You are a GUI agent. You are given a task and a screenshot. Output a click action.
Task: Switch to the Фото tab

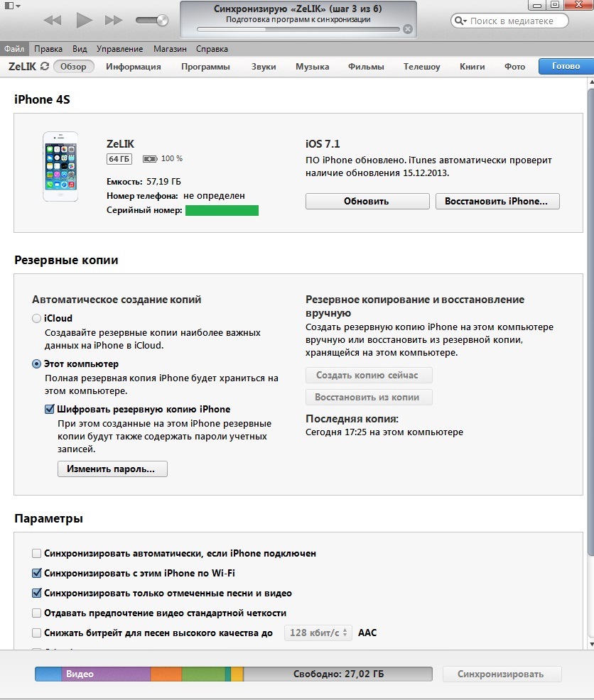515,67
